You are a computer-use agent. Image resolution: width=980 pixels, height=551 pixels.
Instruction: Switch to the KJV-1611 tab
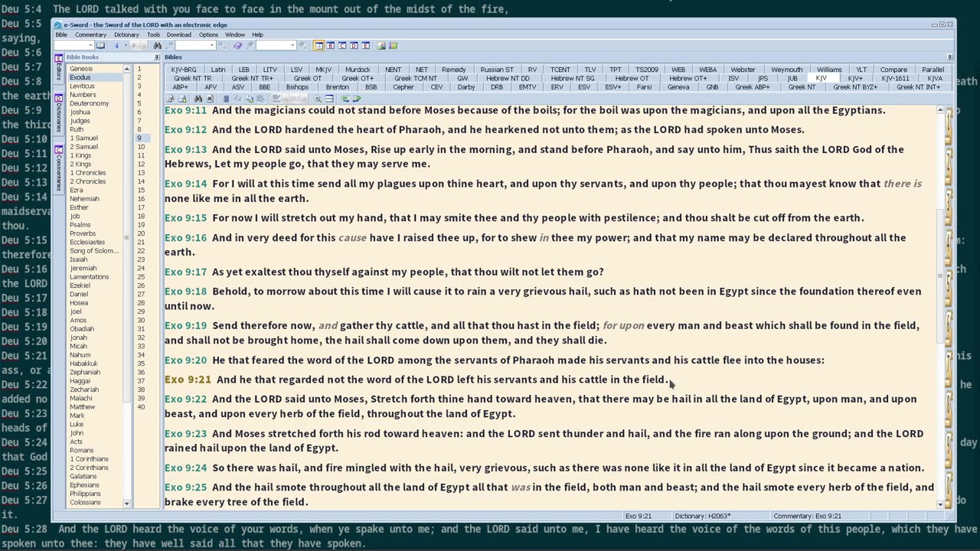[x=895, y=78]
